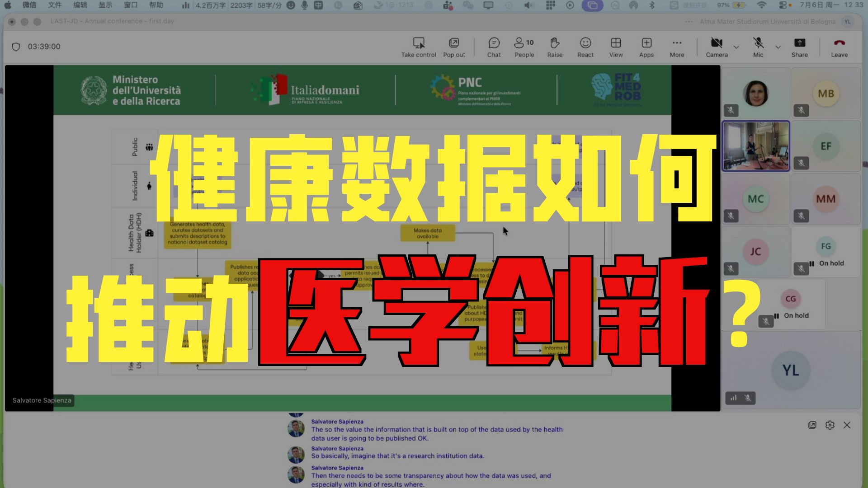Open the meeting Chat panel
Screen dimensions: 868x488
pos(494,47)
